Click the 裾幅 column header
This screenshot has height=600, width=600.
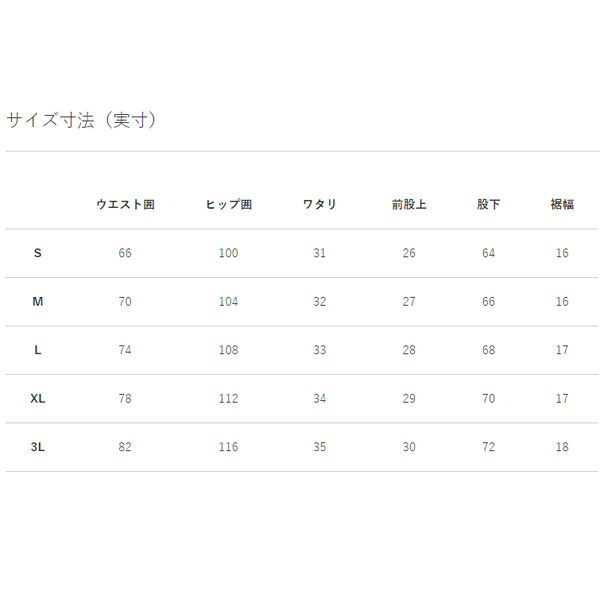point(562,205)
